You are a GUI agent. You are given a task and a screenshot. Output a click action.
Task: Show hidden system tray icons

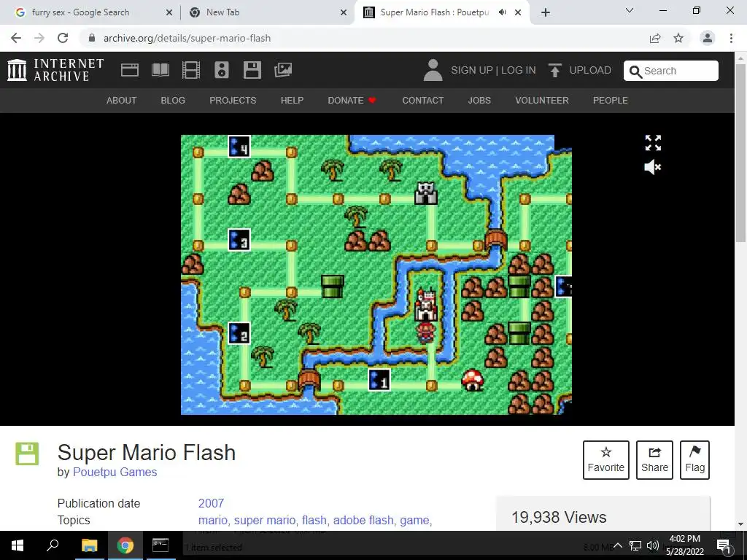(x=617, y=545)
